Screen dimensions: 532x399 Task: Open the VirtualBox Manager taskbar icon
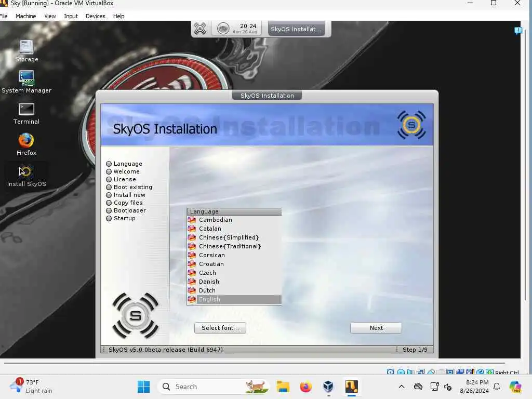coord(328,387)
